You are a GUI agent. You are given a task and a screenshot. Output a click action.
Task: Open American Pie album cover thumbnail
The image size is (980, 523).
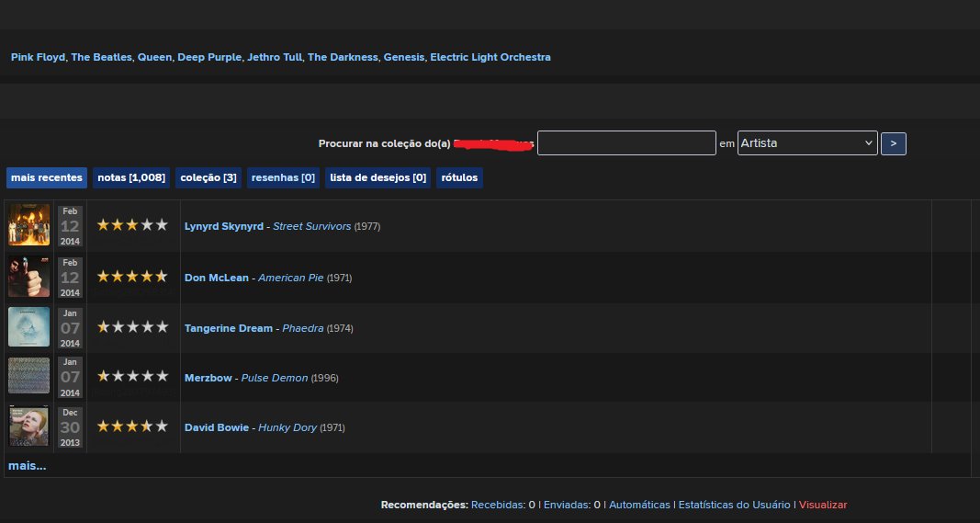pyautogui.click(x=28, y=278)
